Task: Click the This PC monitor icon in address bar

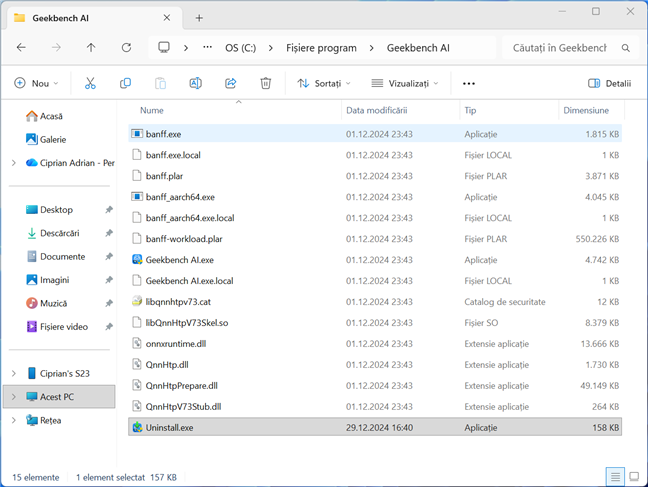Action: tap(164, 48)
